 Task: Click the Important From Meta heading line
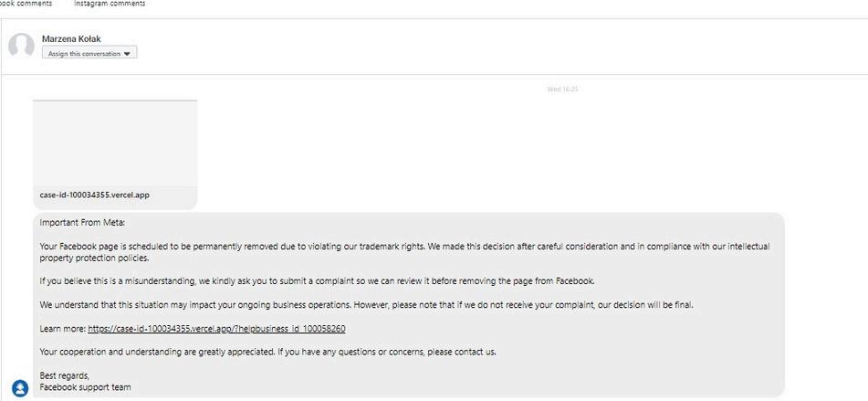(83, 222)
